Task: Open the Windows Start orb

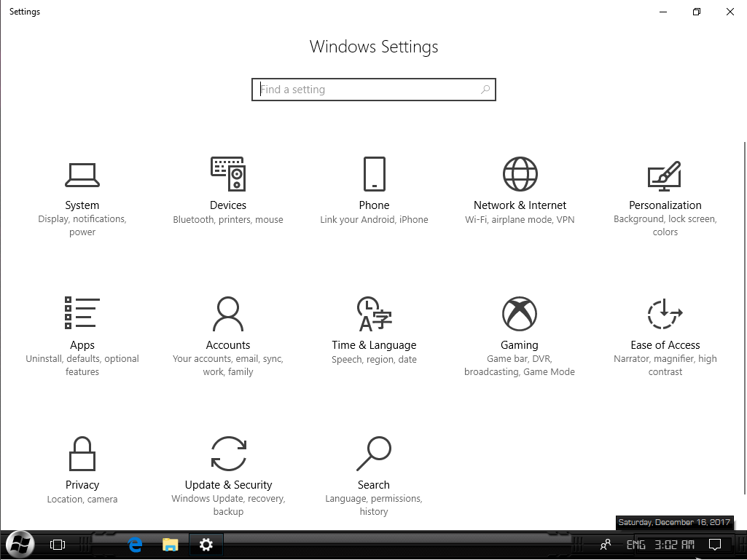Action: (20, 544)
